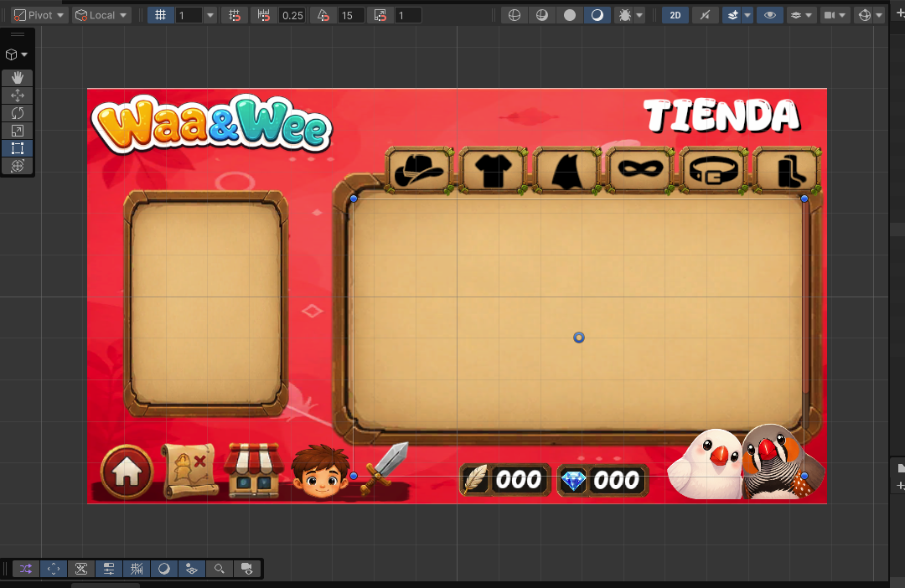Open the debug draw mode dropdown arrow
The width and height of the screenshot is (905, 588).
pyautogui.click(x=639, y=16)
